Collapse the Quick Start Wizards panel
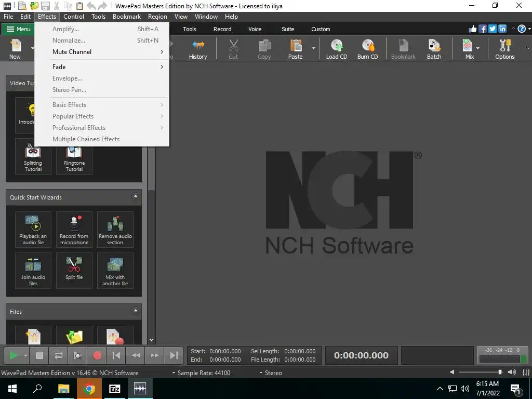 click(x=136, y=196)
